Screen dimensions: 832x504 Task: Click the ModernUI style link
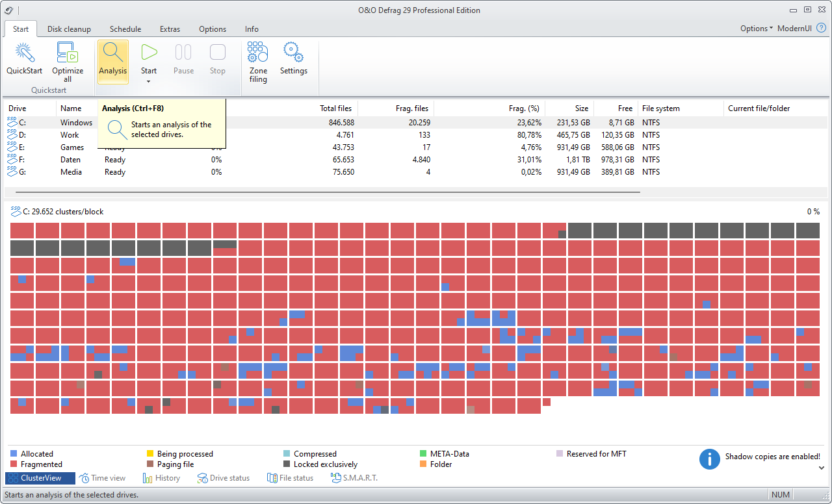(x=794, y=29)
